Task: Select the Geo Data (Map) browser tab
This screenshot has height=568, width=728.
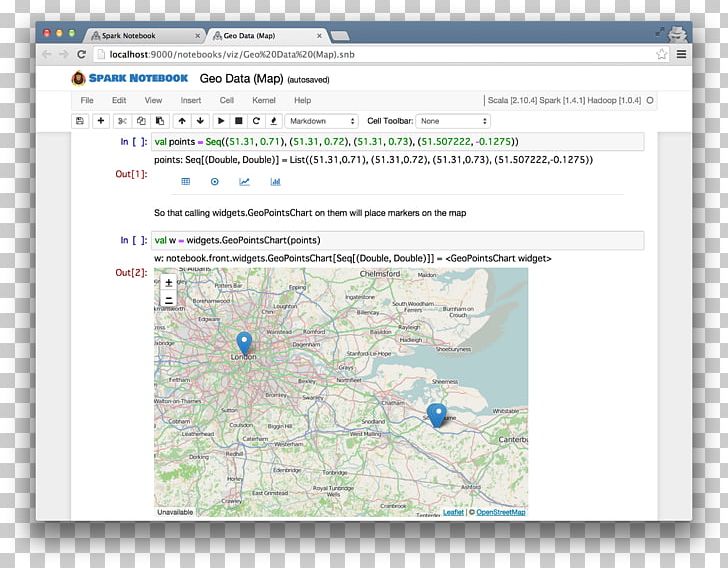Action: click(x=267, y=36)
